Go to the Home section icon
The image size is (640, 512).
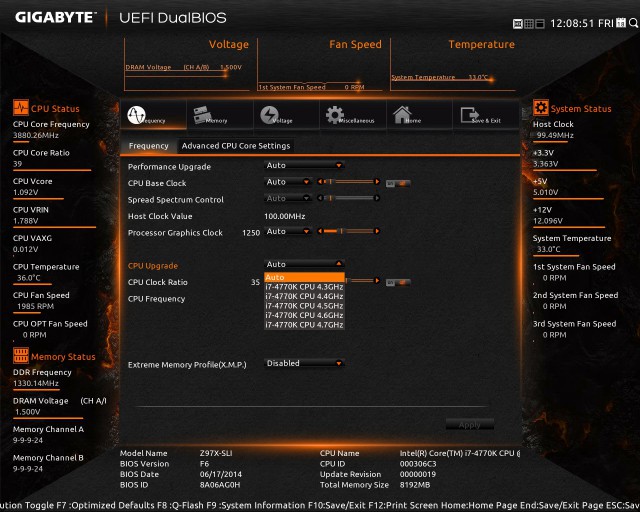402,115
